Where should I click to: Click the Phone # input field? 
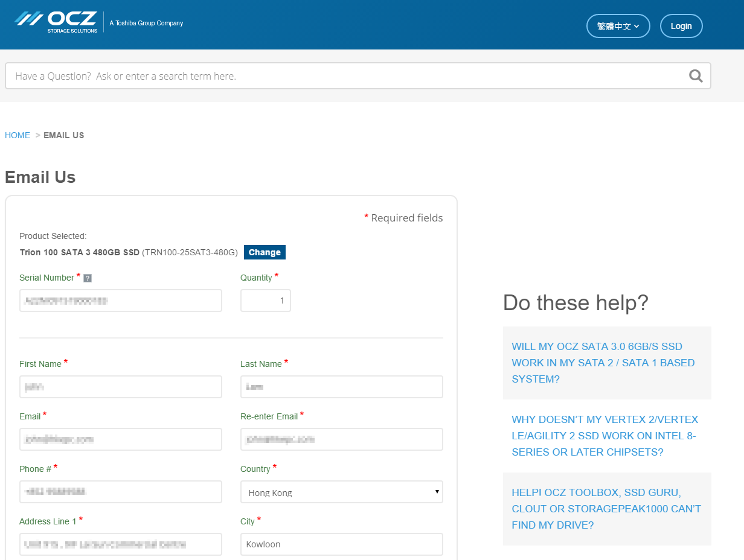121,492
